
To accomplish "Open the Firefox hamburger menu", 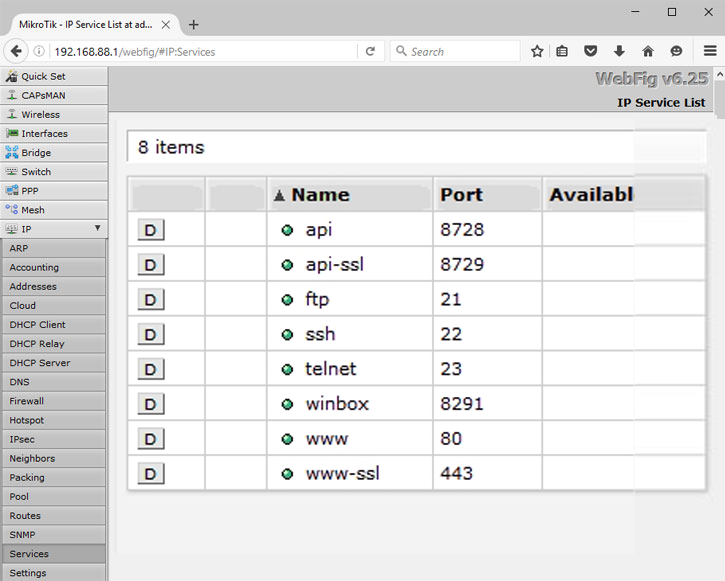I will [710, 51].
